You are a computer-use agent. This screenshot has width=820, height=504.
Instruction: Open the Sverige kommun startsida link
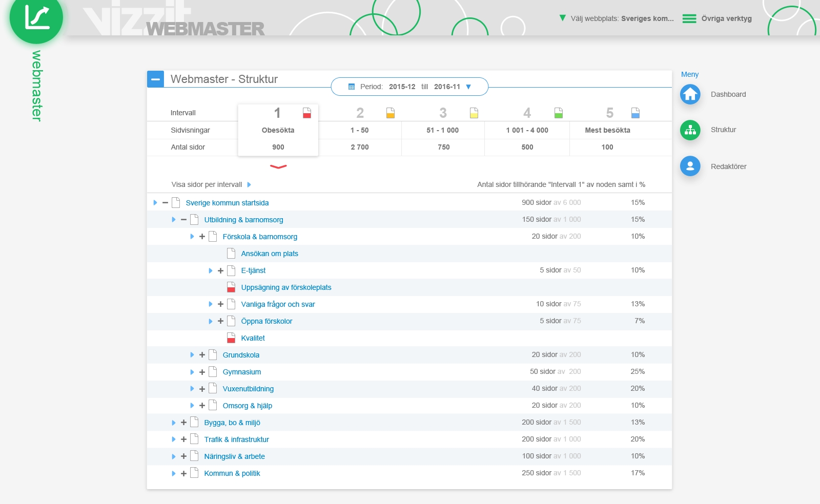click(227, 203)
